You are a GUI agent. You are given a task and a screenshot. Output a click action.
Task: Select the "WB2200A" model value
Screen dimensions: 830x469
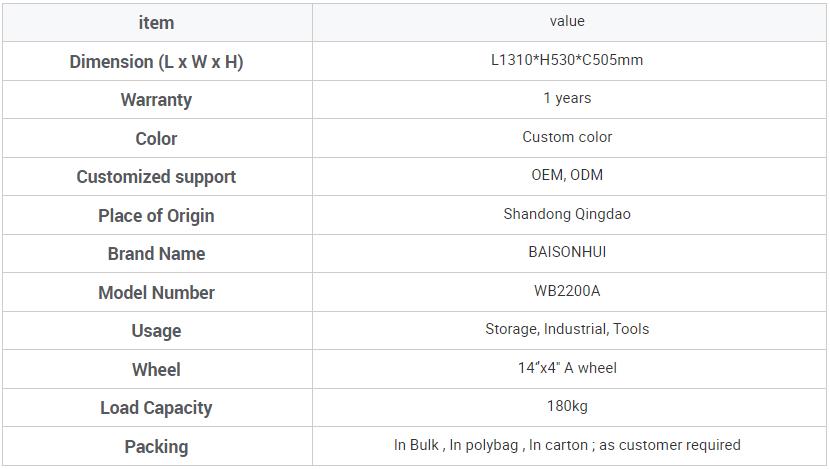point(567,291)
